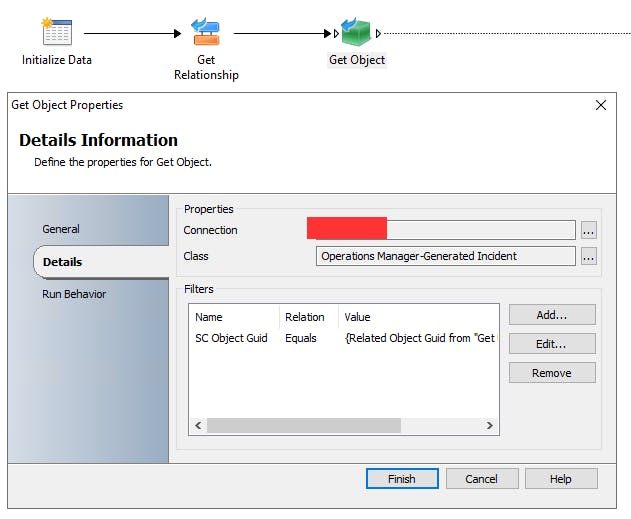Sort filters by Name column header
Viewport: 631px width, 519px height.
pyautogui.click(x=235, y=317)
